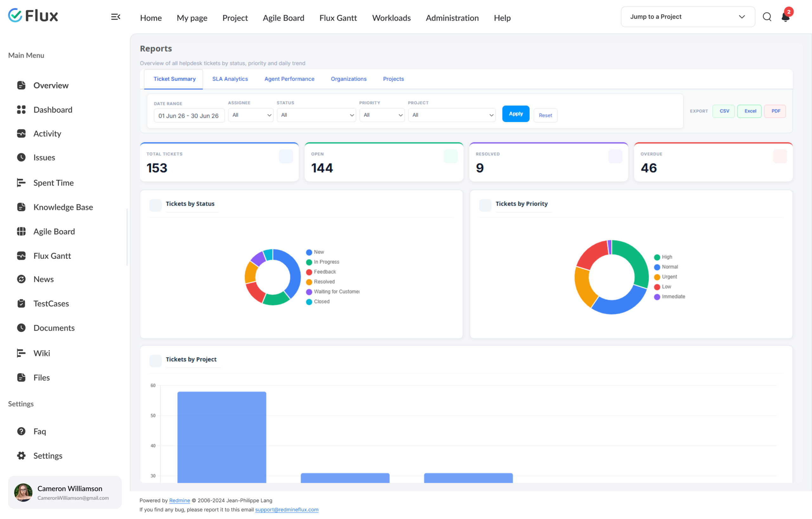Click the tallest bar in Tickets by Project chart

(221, 437)
